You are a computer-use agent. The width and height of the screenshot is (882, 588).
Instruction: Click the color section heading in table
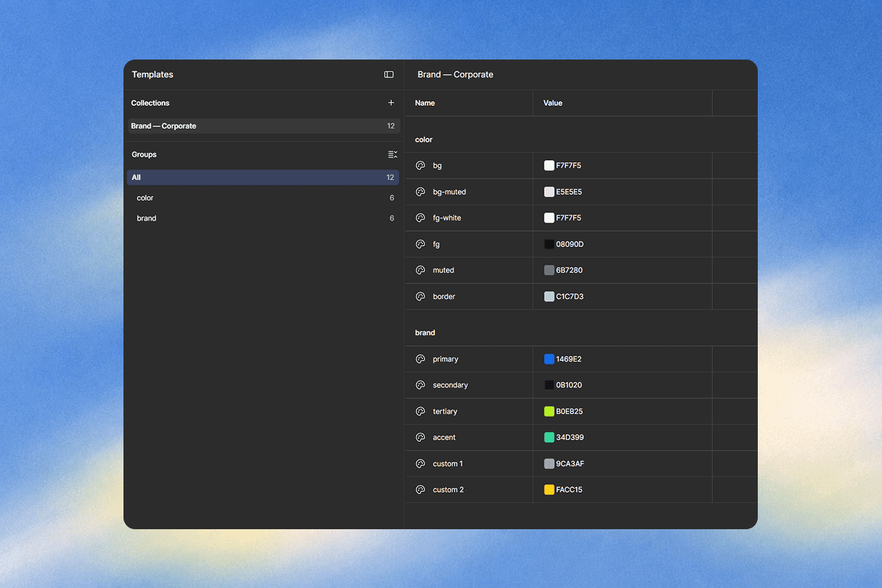424,140
